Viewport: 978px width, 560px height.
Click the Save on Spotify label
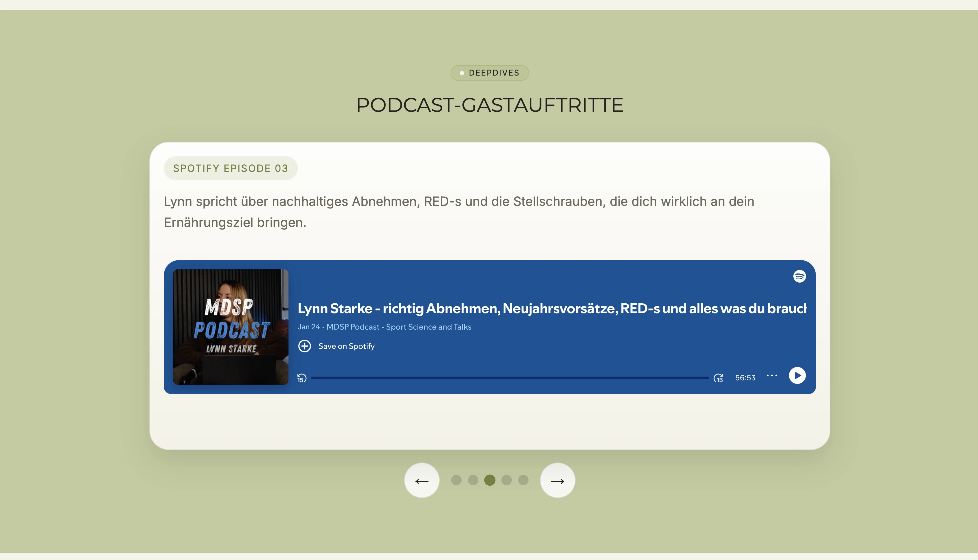coord(346,346)
